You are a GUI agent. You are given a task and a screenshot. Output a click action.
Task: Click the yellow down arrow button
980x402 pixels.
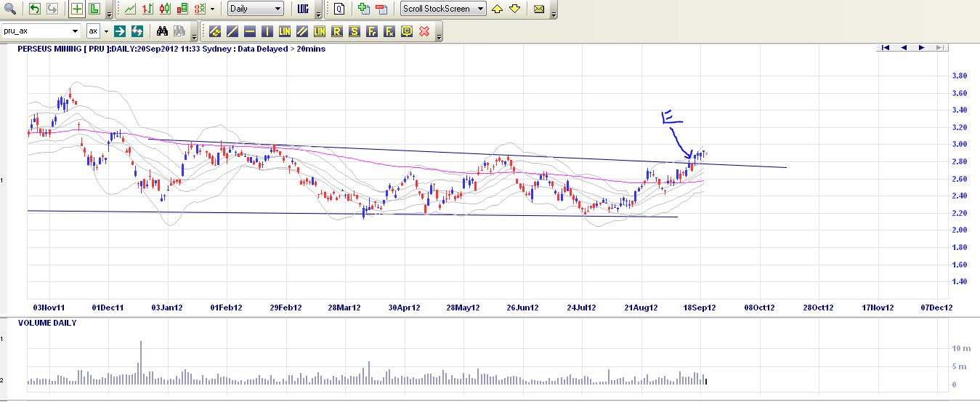coord(514,9)
